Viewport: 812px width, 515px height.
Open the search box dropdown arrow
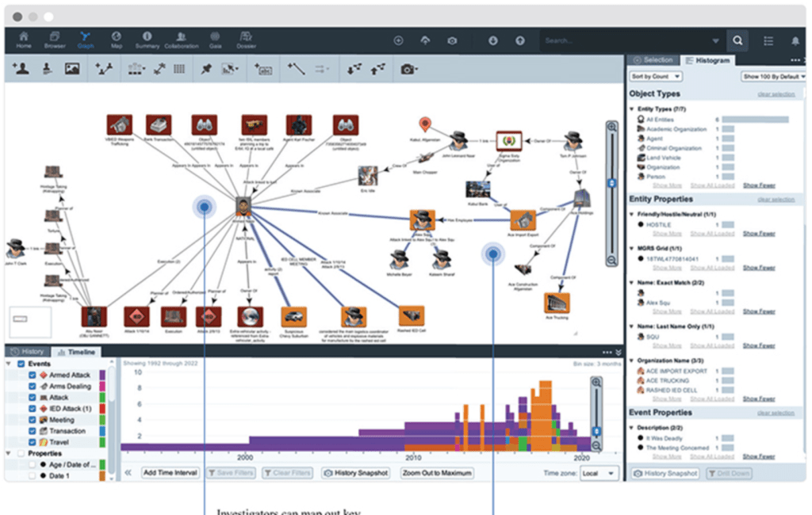tap(715, 41)
